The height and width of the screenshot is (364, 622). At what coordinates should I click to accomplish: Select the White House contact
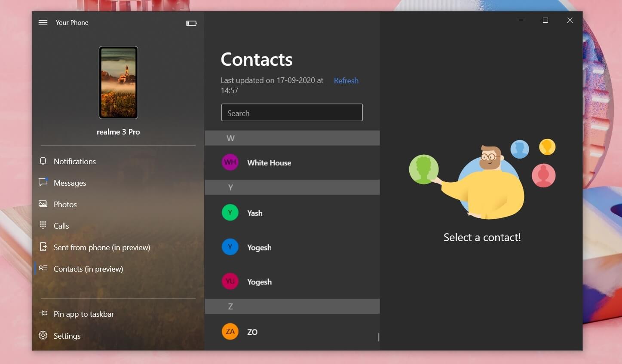(269, 163)
